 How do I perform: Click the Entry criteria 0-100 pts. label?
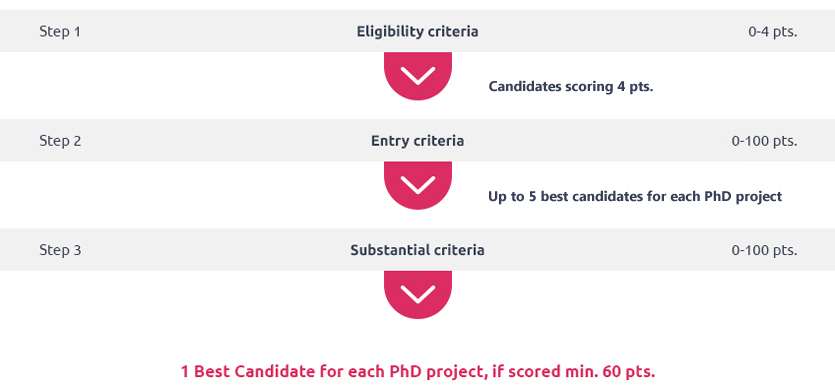(764, 141)
